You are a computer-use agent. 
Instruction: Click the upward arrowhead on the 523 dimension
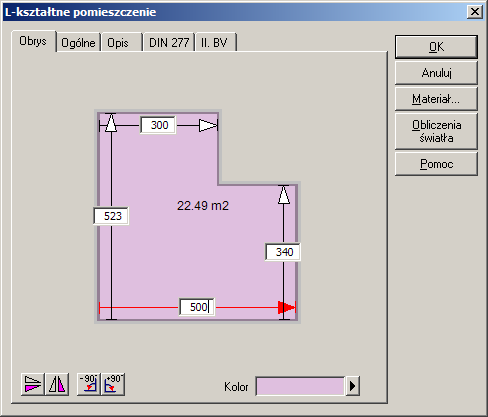[x=111, y=123]
